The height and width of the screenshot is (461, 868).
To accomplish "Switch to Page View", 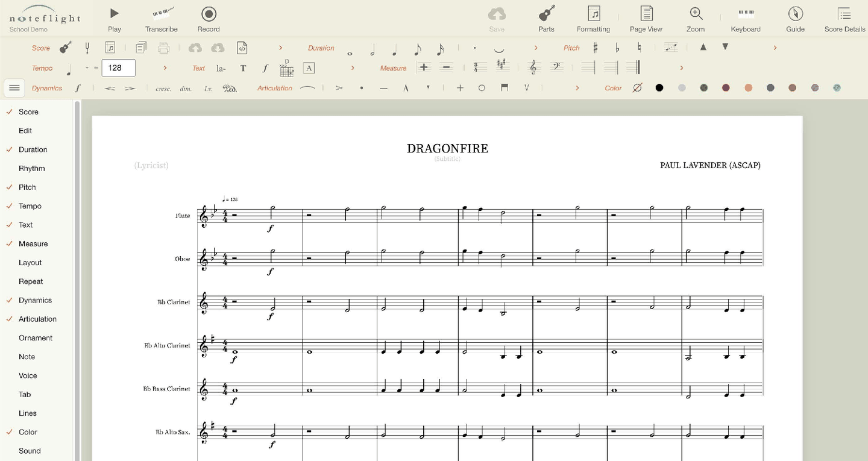I will [646, 19].
